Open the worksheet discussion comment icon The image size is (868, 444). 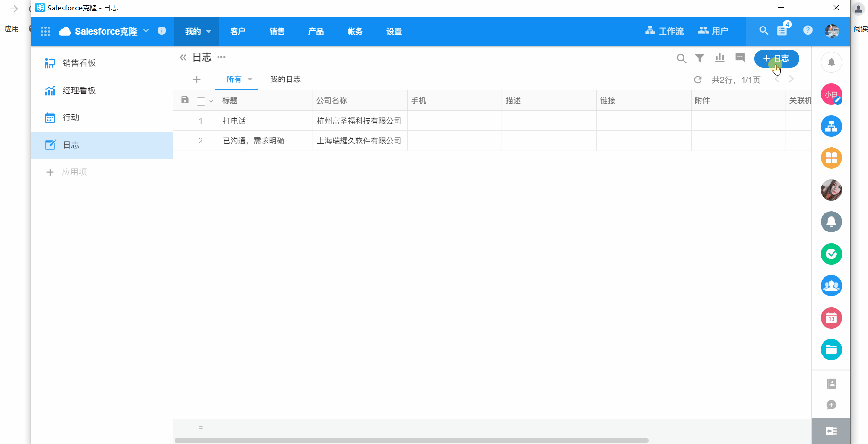coord(740,58)
